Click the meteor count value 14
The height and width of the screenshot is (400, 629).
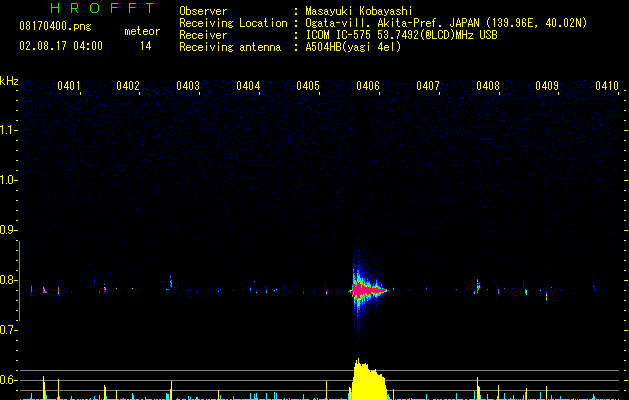coord(145,46)
